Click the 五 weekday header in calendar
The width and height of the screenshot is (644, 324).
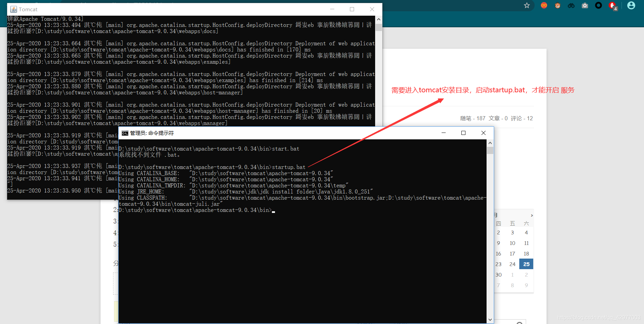512,223
